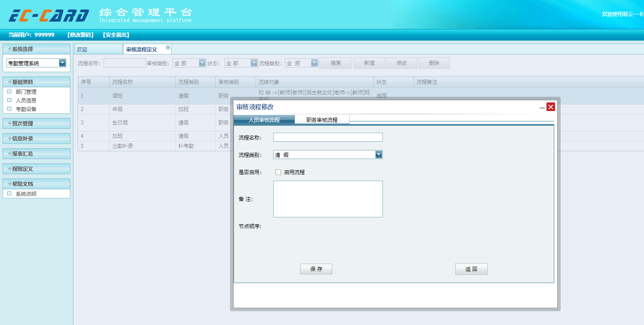The height and width of the screenshot is (325, 644).
Task: Click the icon beside 系统说明
Action: [9, 193]
